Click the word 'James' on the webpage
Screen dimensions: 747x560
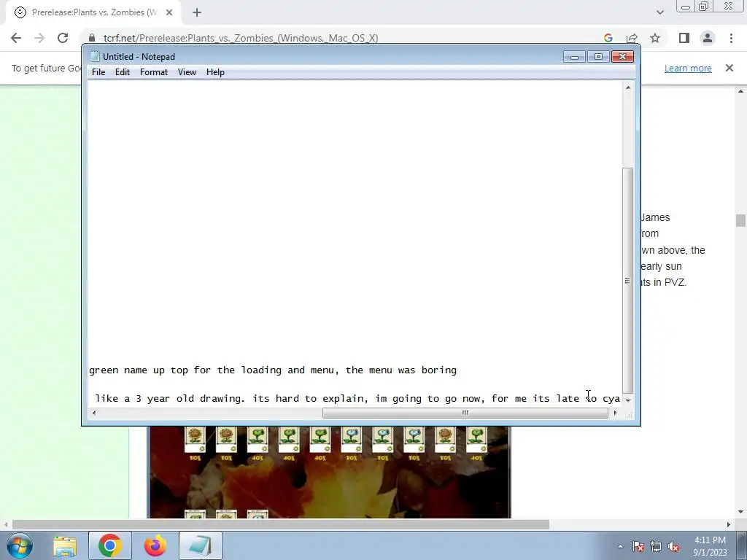[656, 217]
